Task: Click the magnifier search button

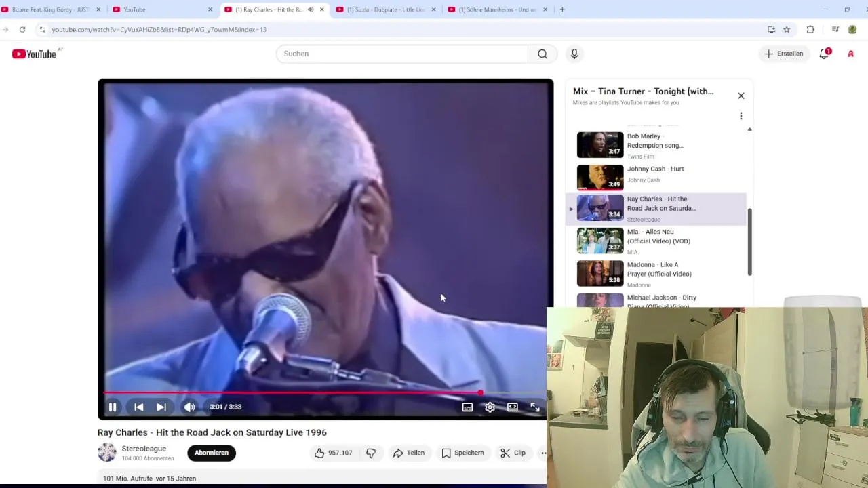Action: pos(542,54)
